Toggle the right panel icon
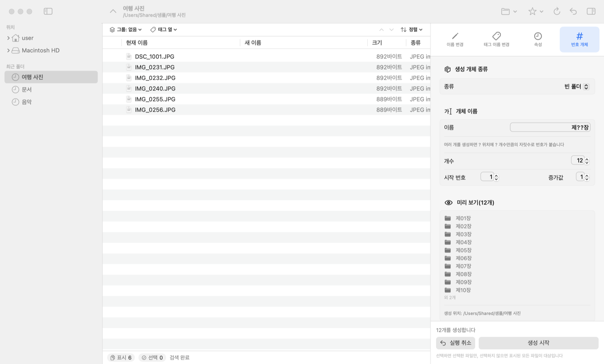The width and height of the screenshot is (604, 364). tap(591, 11)
